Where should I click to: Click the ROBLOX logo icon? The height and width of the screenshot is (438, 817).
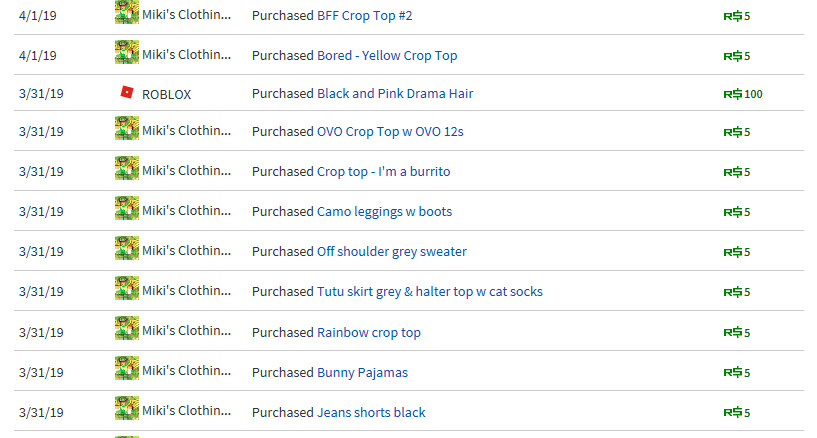[x=126, y=93]
